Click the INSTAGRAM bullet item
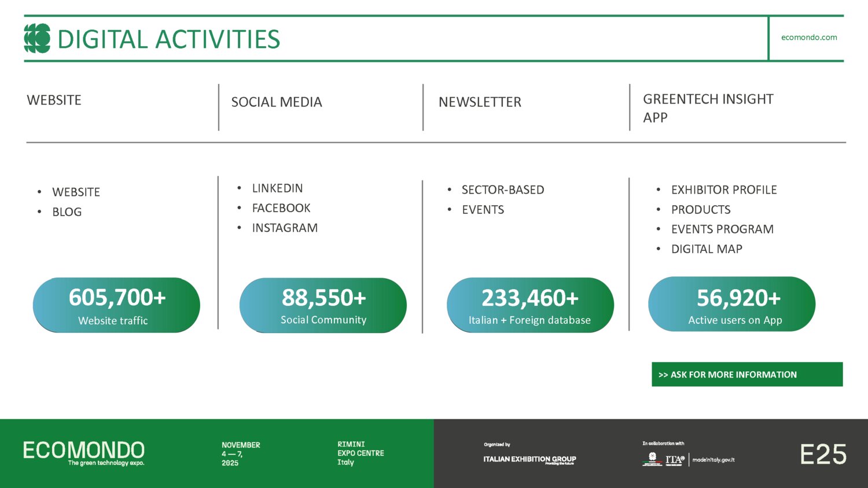 click(x=285, y=228)
